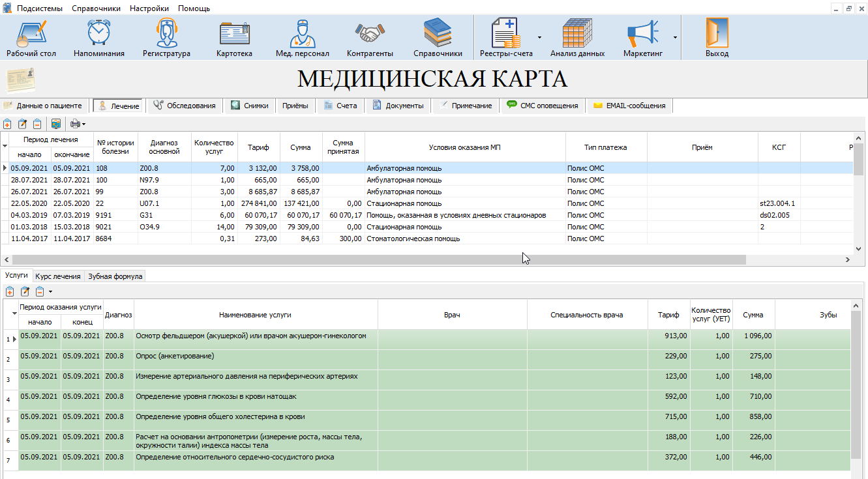Open the Снимки tab

coord(249,106)
